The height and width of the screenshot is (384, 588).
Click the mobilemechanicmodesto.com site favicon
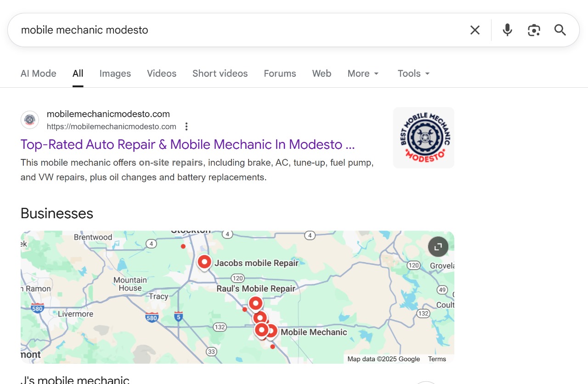click(x=30, y=120)
